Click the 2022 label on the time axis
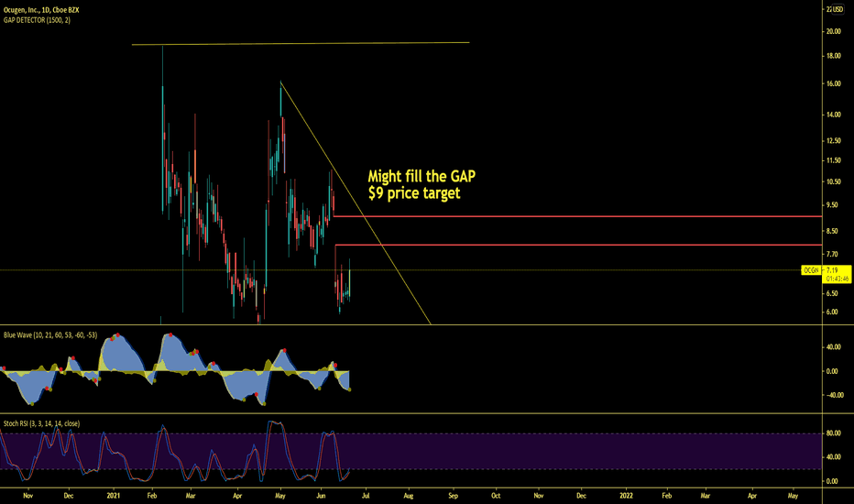 (627, 496)
